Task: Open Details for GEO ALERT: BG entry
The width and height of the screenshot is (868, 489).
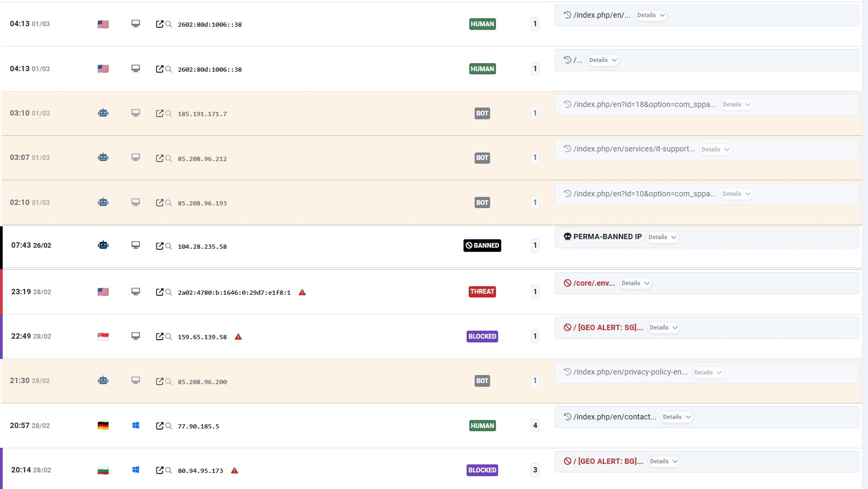Action: click(x=664, y=461)
